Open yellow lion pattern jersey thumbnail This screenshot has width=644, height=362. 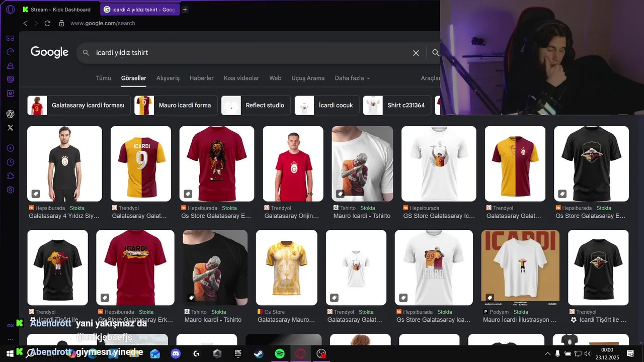click(x=287, y=267)
